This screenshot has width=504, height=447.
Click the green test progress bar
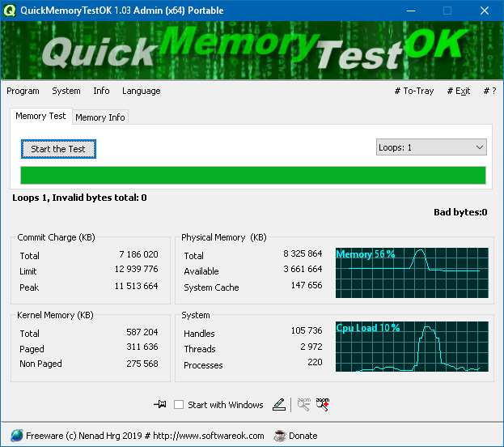[x=252, y=176]
